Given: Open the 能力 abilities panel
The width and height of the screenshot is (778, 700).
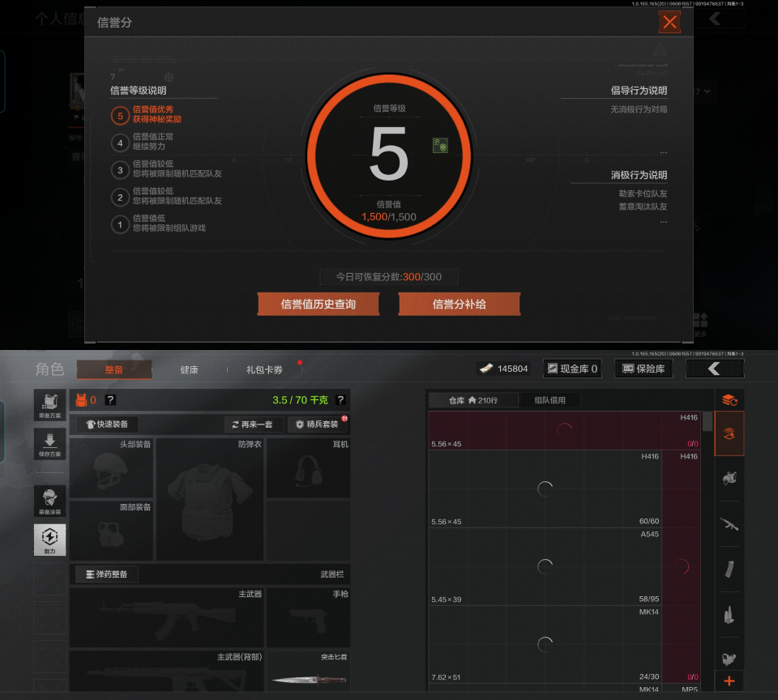Looking at the screenshot, I should coord(49,540).
